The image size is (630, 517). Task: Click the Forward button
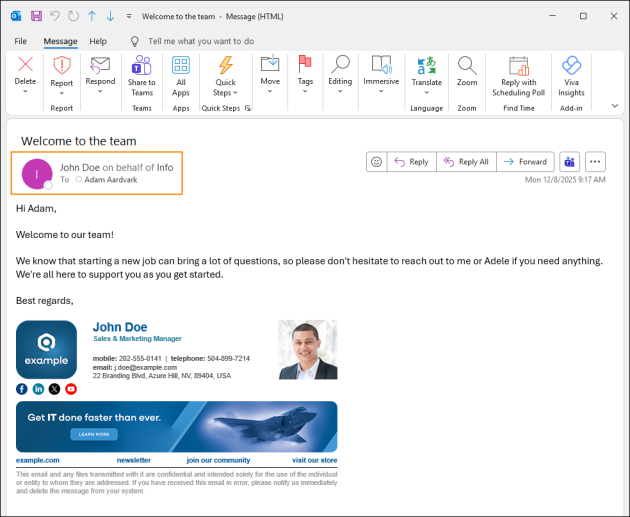point(525,162)
